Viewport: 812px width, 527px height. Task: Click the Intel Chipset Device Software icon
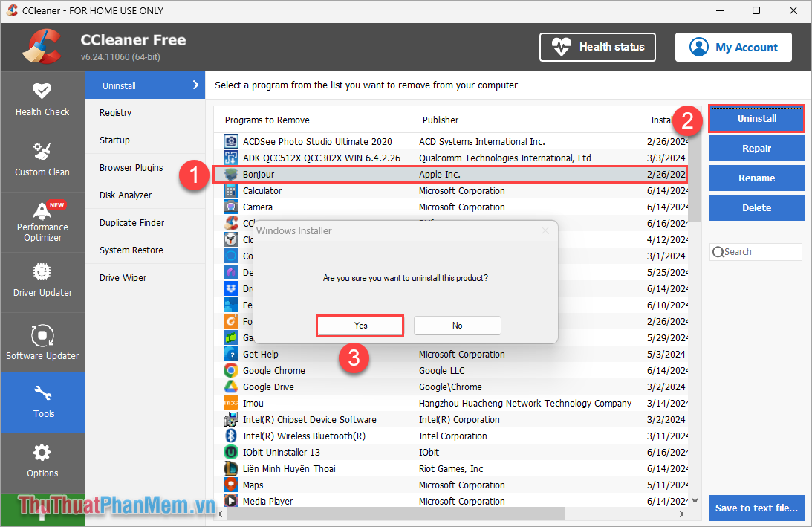click(x=230, y=420)
